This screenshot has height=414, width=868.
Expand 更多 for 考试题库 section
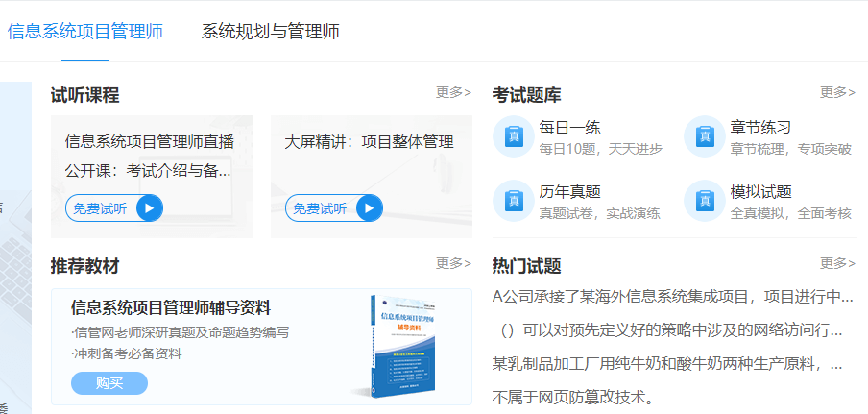click(837, 92)
